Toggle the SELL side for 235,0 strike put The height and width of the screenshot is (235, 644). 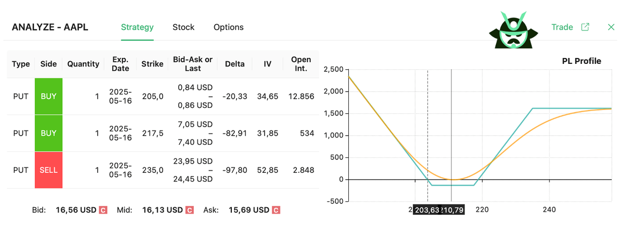coord(48,170)
